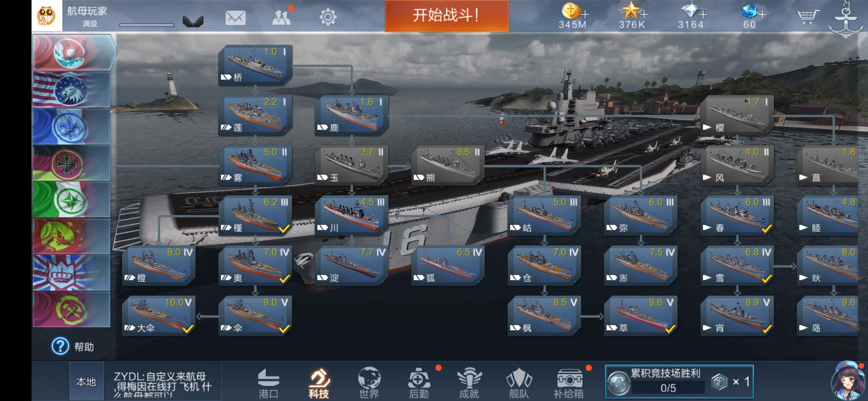Select the German iron cross flag
Viewport: 868px width, 401px height.
71,163
